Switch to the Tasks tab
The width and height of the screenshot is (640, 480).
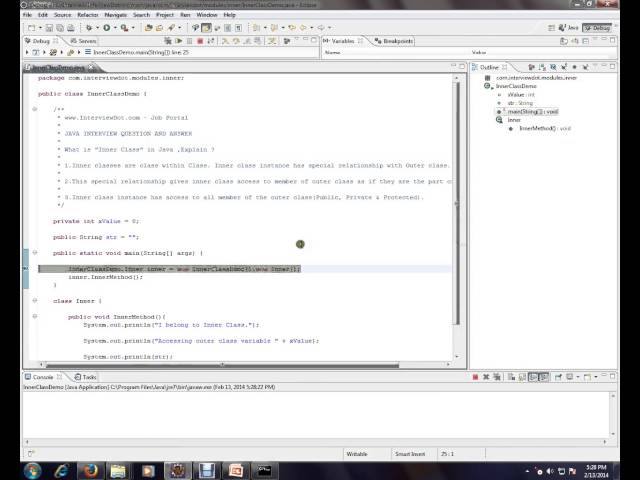tap(85, 377)
